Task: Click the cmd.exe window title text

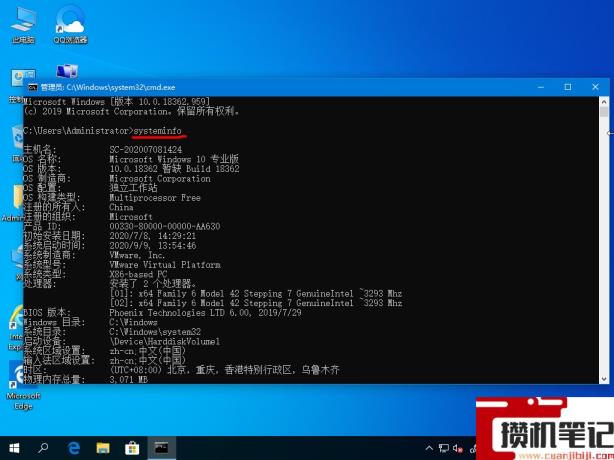Action: [x=108, y=87]
